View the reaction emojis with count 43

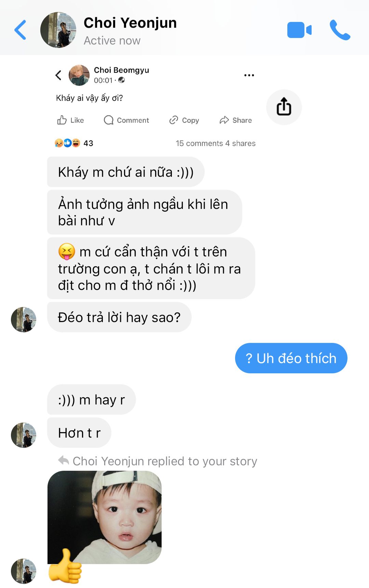[x=74, y=143]
